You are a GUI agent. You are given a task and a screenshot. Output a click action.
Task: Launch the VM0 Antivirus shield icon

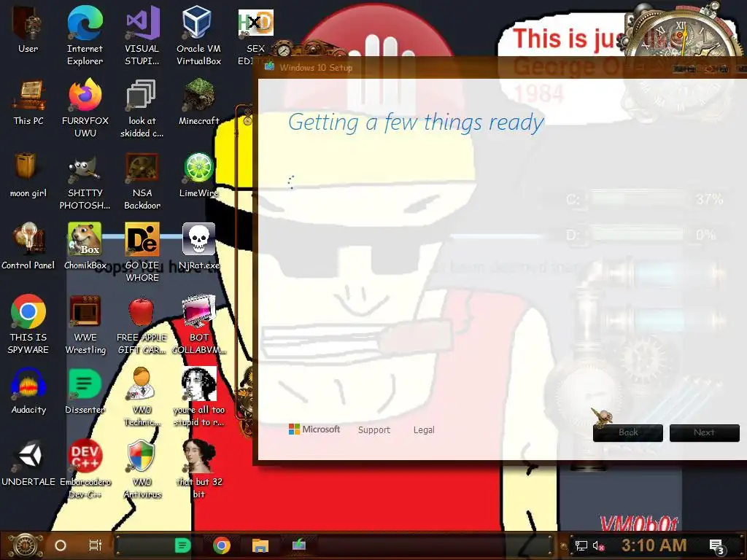coord(142,469)
